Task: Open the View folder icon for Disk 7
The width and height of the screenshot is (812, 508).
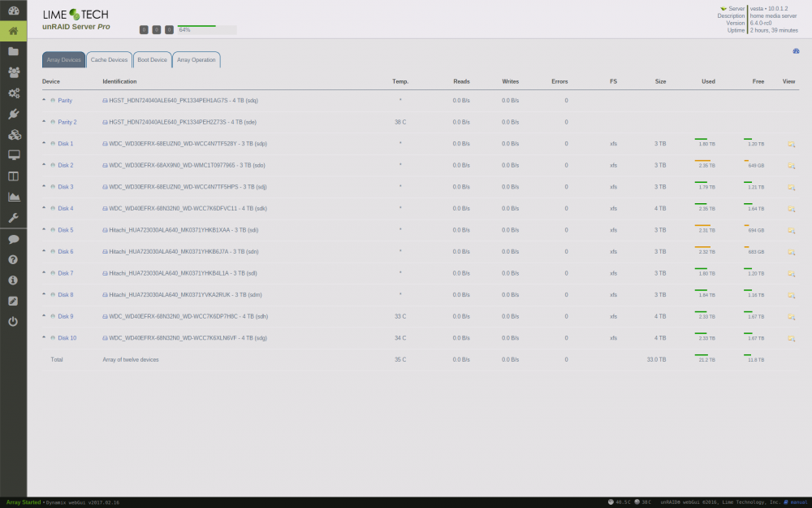Action: coord(791,274)
